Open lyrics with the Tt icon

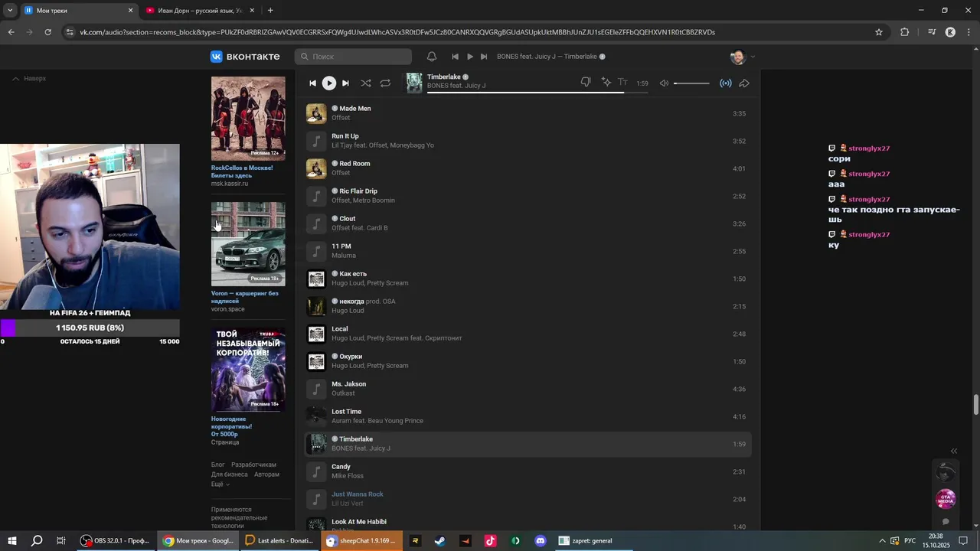pyautogui.click(x=622, y=82)
